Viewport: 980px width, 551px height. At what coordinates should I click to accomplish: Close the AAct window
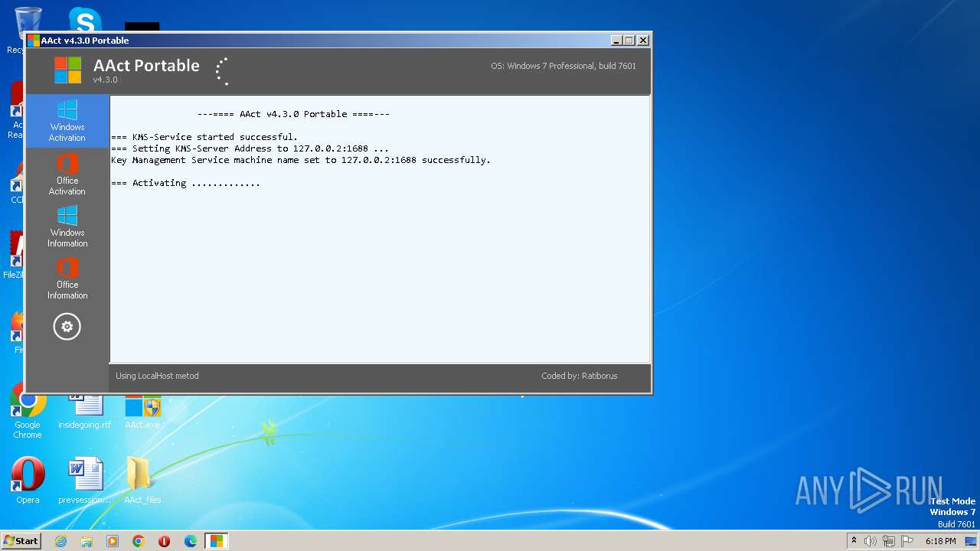(x=643, y=41)
